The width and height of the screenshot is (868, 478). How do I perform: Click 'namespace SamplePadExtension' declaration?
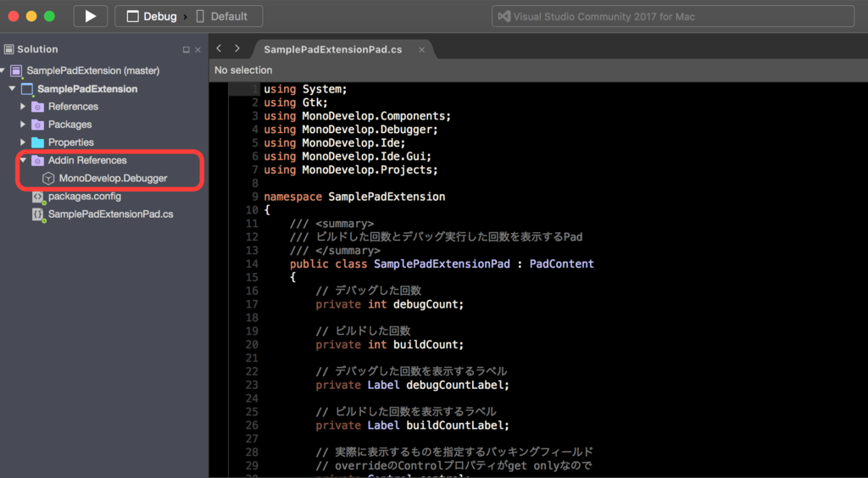point(354,197)
